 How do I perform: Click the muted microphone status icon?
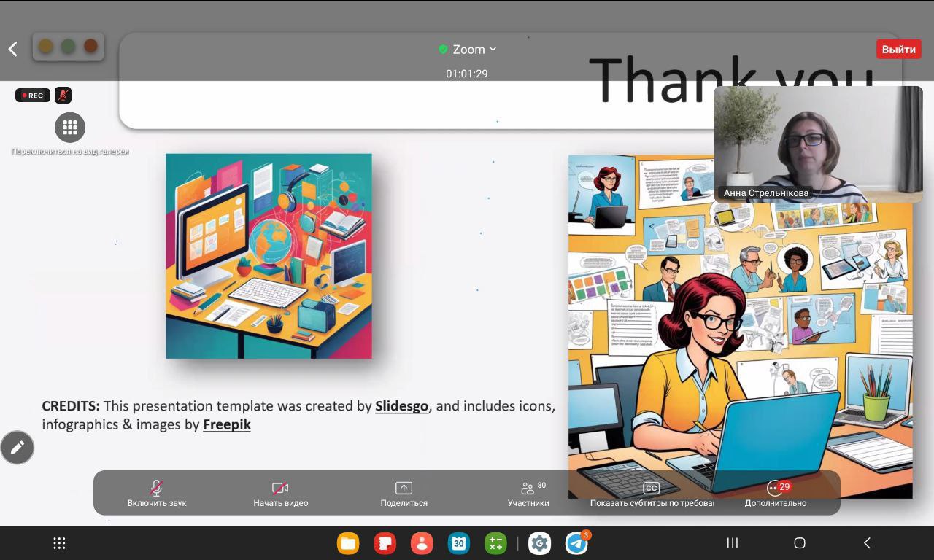pos(63,96)
